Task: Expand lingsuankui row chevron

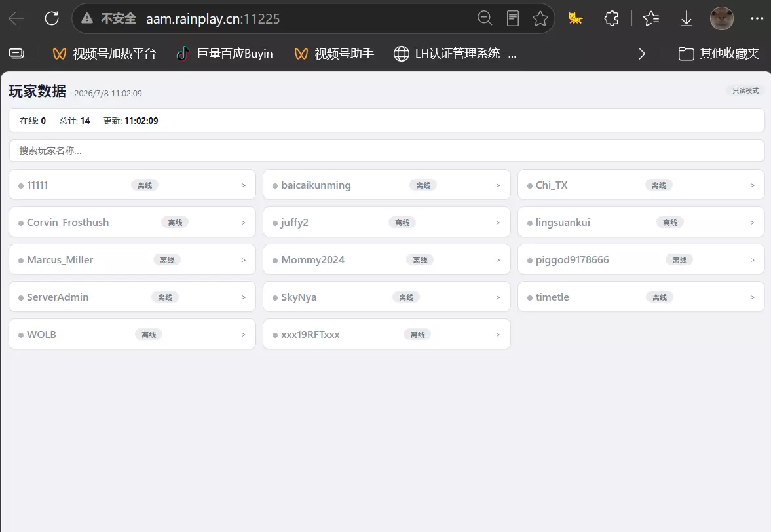Action: point(752,223)
